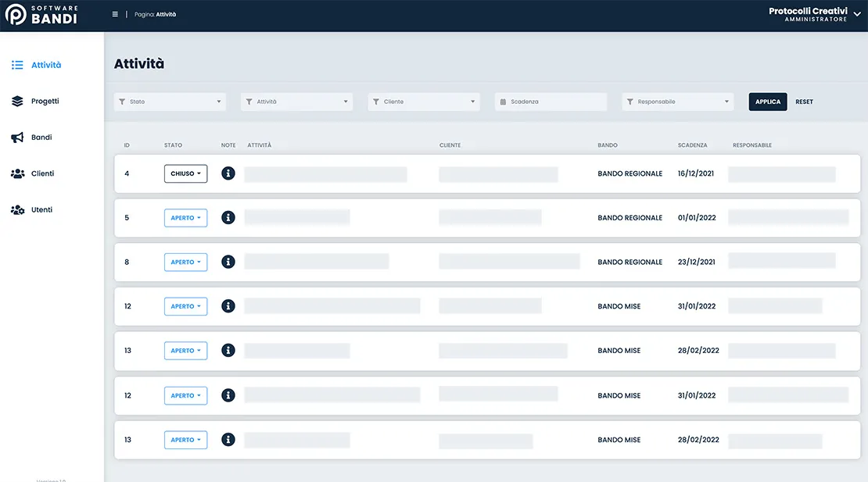Select the Utenti users icon
This screenshot has width=868, height=482.
[17, 209]
